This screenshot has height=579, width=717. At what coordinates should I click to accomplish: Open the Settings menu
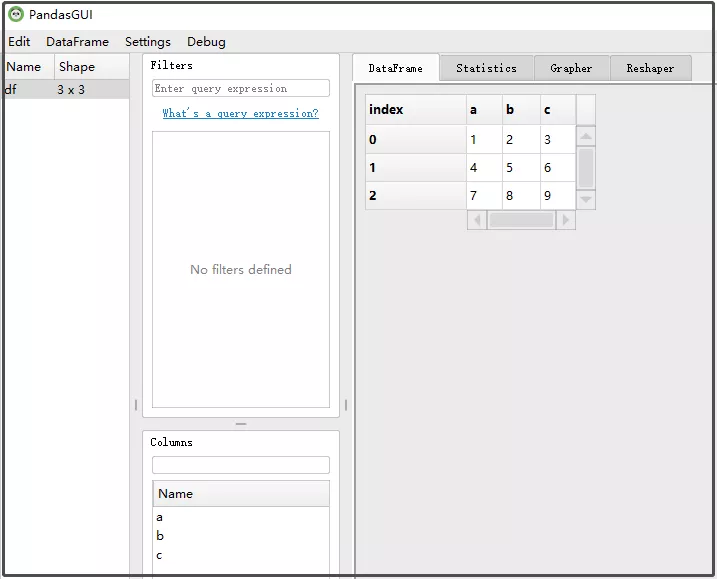[148, 42]
